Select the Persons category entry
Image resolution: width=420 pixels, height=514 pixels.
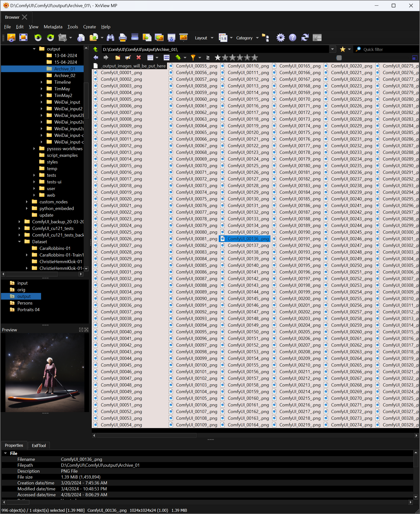click(25, 303)
